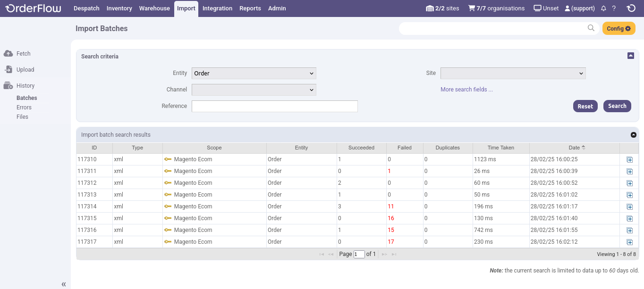Open the Entity dropdown
644x289 pixels.
click(254, 73)
